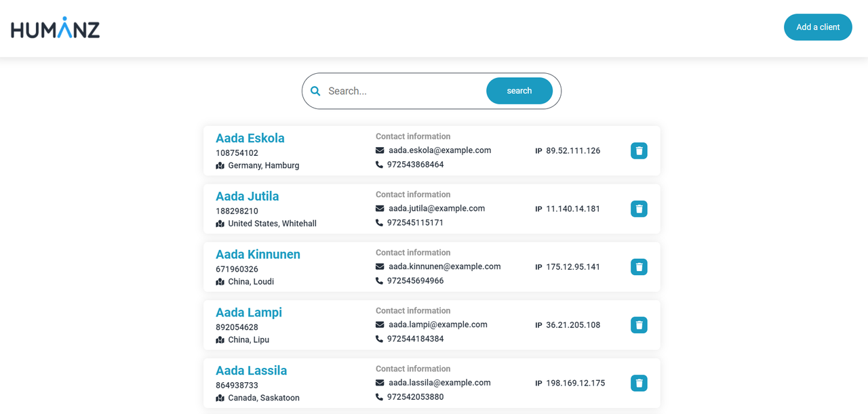Open the Aada Eskola client name
Viewport: 868px width, 414px height.
(x=250, y=138)
